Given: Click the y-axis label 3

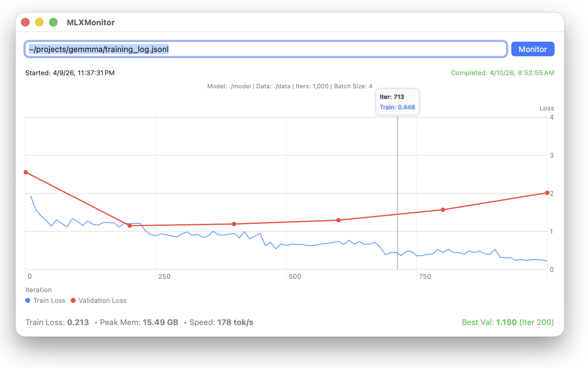Looking at the screenshot, I should (552, 156).
